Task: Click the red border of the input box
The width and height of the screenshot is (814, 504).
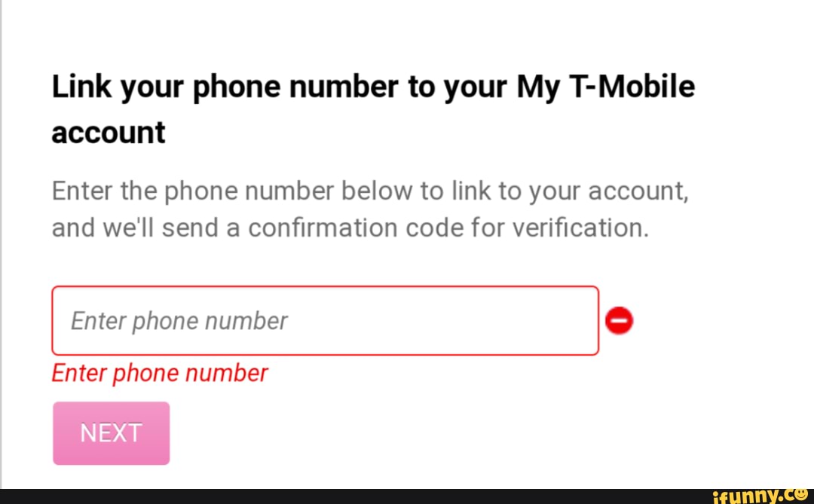Action: (324, 287)
